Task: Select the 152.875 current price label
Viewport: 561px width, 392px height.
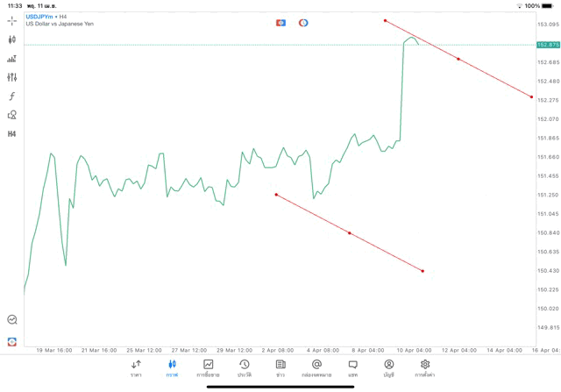Action: (x=548, y=45)
